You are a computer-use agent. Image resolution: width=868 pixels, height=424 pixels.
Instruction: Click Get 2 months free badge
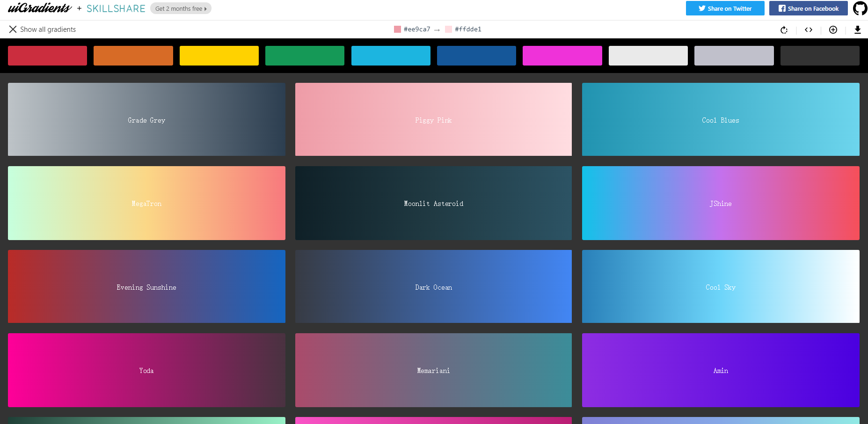click(x=181, y=8)
